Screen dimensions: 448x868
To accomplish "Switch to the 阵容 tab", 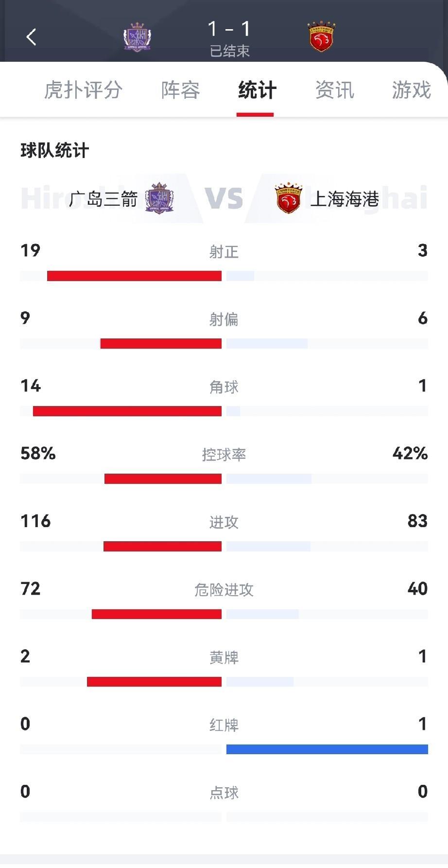I will pos(180,90).
